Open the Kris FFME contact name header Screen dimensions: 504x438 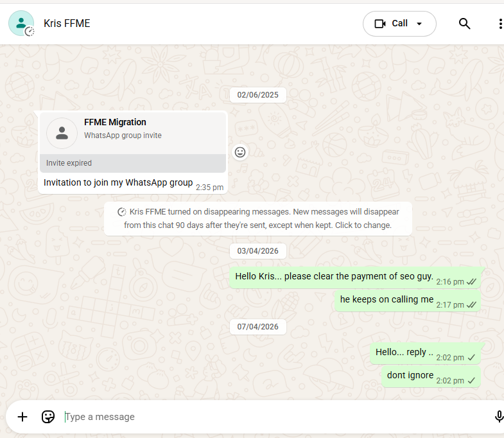point(67,24)
